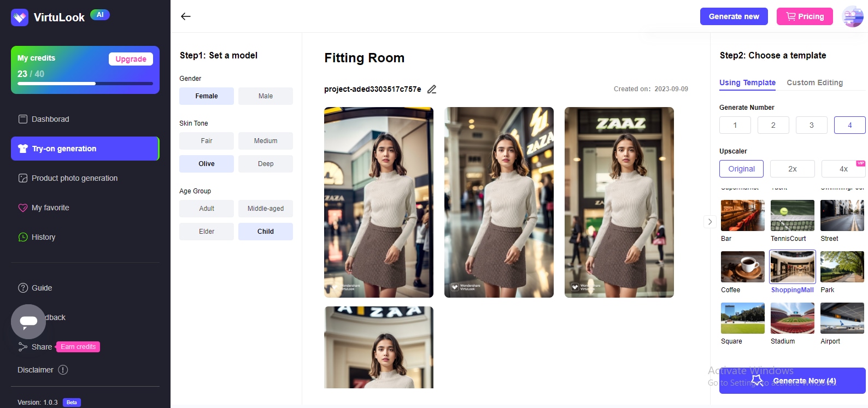Click the Earn credits badge
This screenshot has height=408, width=868.
coord(78,347)
